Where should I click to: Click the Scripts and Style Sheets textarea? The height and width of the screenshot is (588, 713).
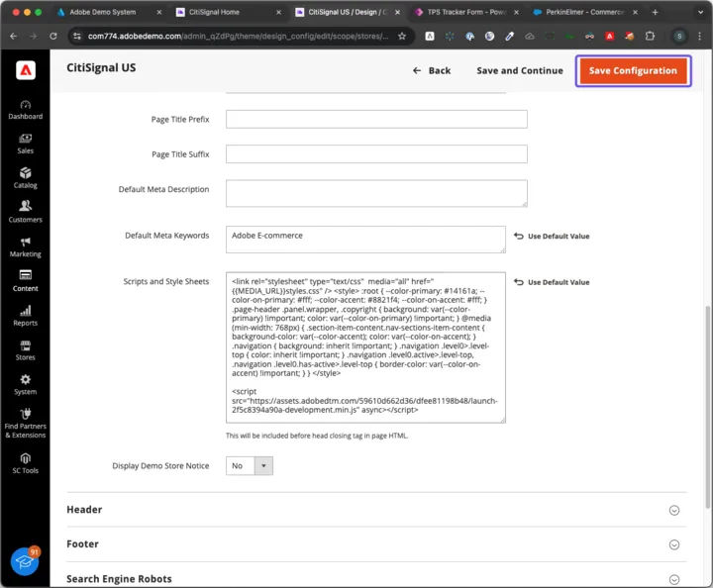point(365,347)
